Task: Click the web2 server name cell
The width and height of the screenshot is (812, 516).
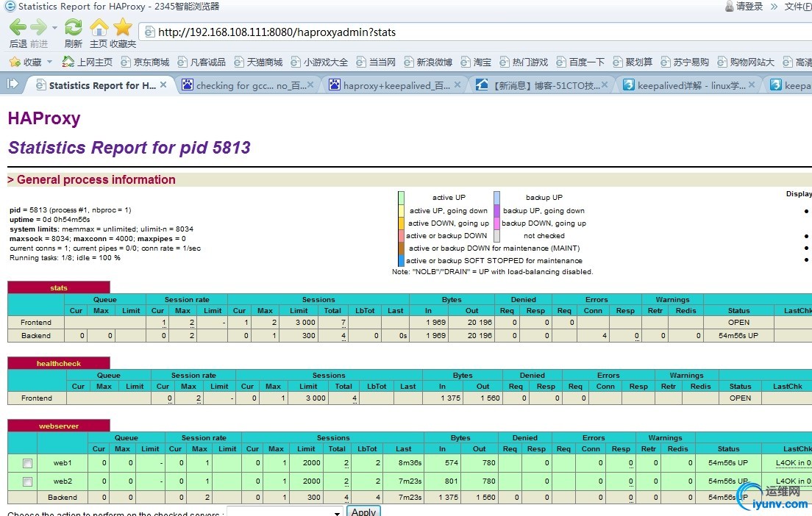Action: pyautogui.click(x=62, y=481)
